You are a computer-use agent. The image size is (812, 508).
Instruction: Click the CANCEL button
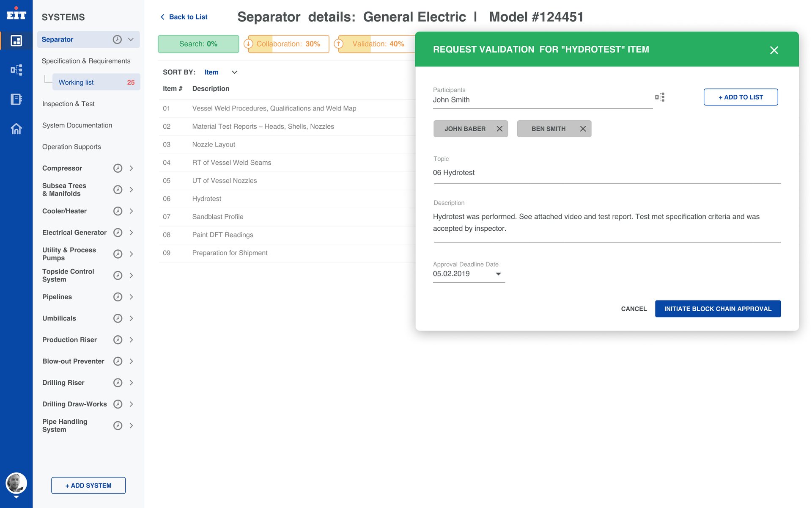[634, 309]
